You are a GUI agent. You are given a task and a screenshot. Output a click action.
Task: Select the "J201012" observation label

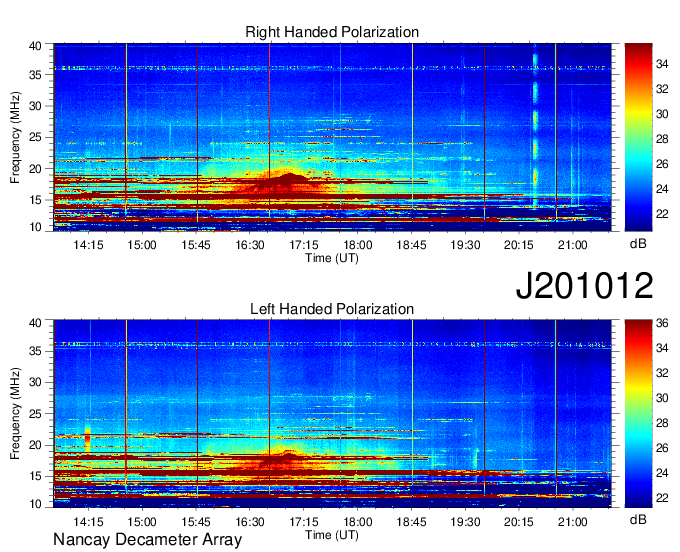tap(584, 286)
